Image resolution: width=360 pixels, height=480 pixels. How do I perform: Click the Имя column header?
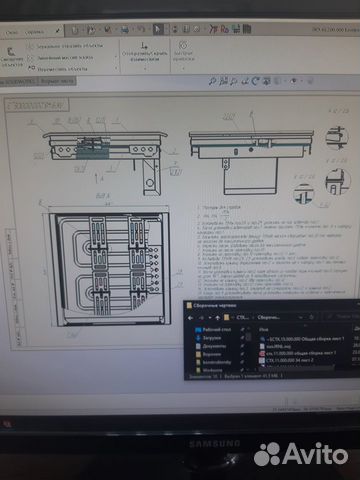click(264, 329)
